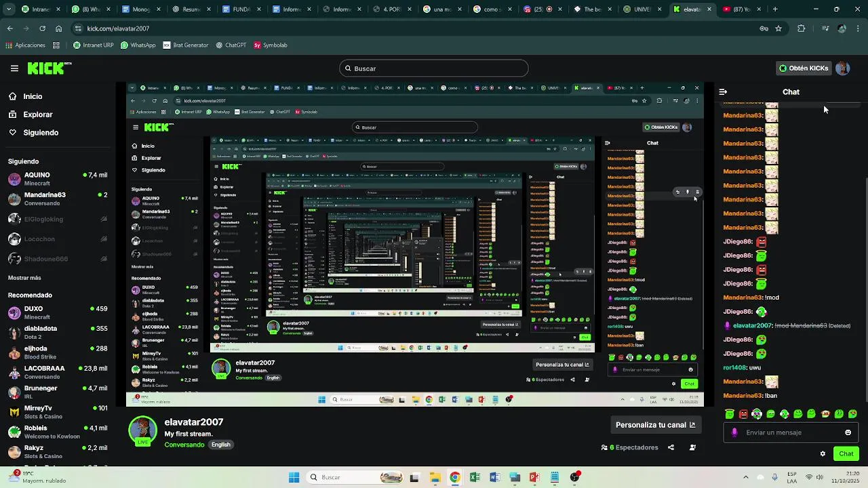Bookmark this page with the star icon
Viewport: 868px width, 488px height.
(x=778, y=28)
